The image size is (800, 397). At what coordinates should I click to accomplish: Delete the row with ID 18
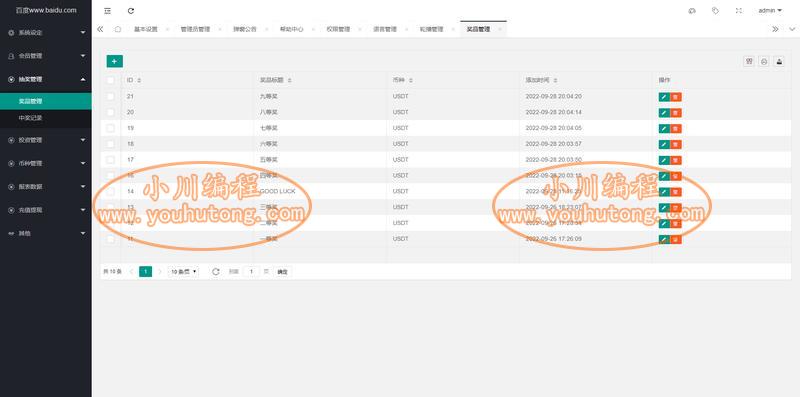pos(676,144)
